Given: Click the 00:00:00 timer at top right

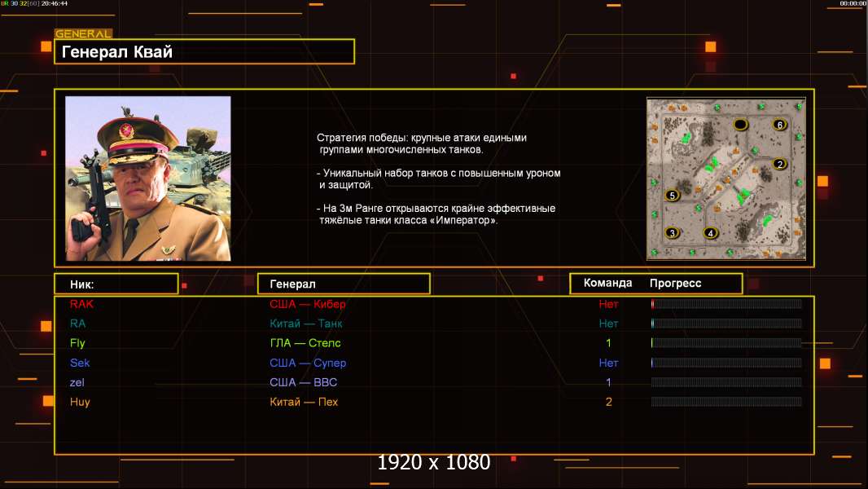Looking at the screenshot, I should click(853, 3).
